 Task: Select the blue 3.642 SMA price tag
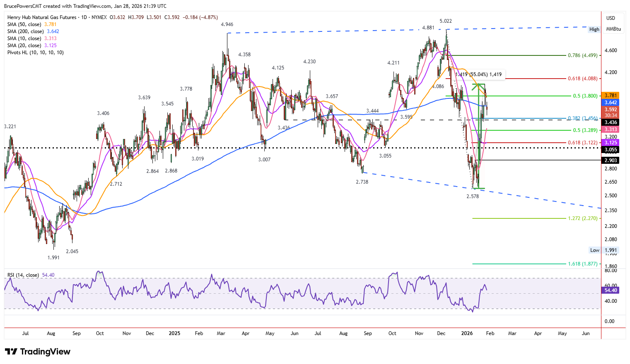click(611, 103)
